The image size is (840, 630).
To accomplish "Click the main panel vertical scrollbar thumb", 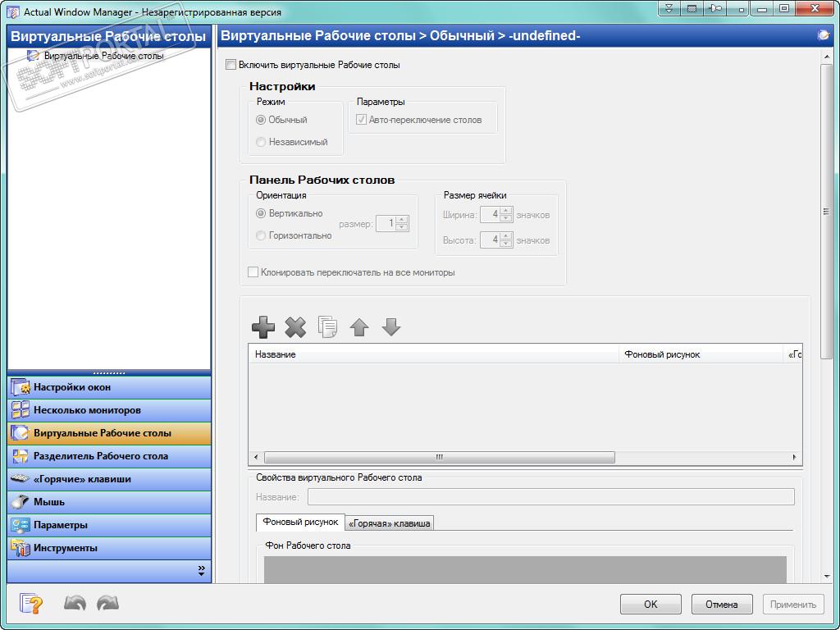I will [x=827, y=211].
